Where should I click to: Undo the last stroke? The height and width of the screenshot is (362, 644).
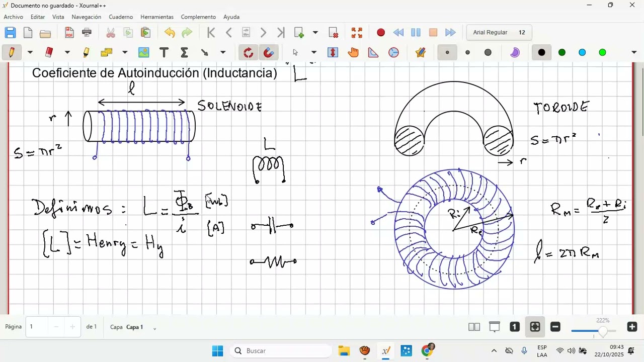(x=170, y=33)
